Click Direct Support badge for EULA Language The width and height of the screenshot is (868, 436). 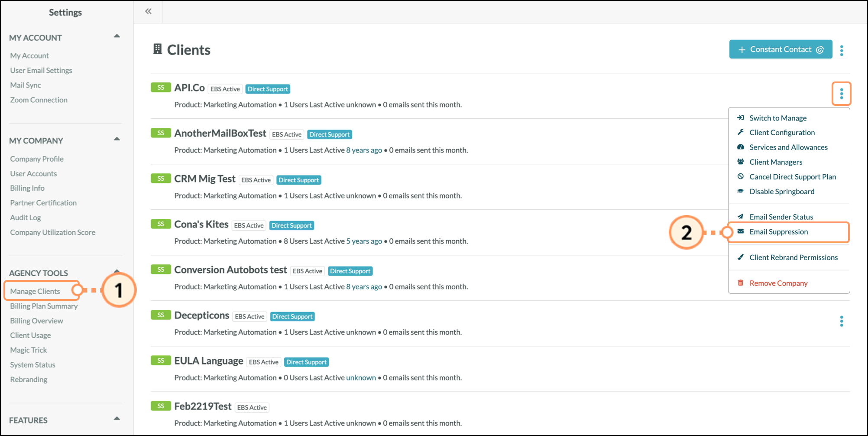point(306,362)
